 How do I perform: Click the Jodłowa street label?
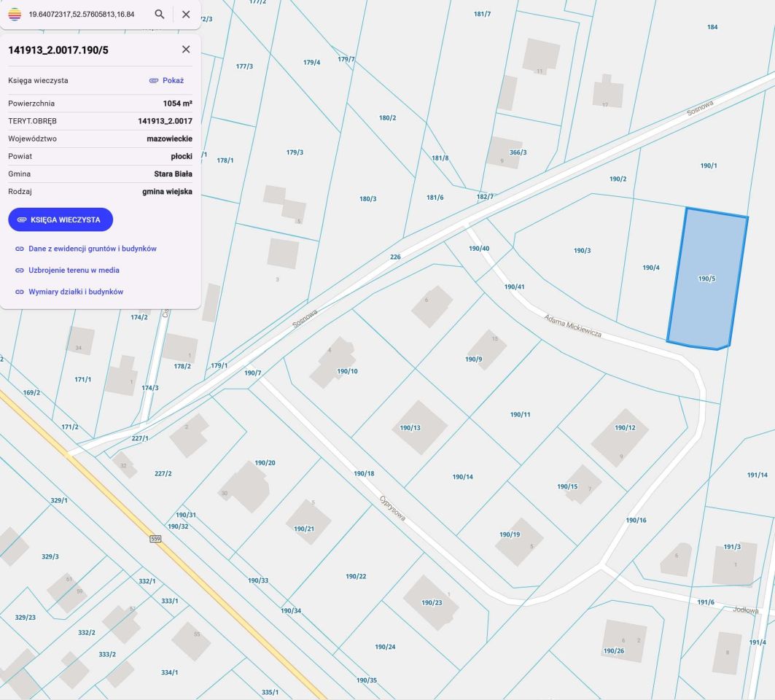[x=745, y=610]
